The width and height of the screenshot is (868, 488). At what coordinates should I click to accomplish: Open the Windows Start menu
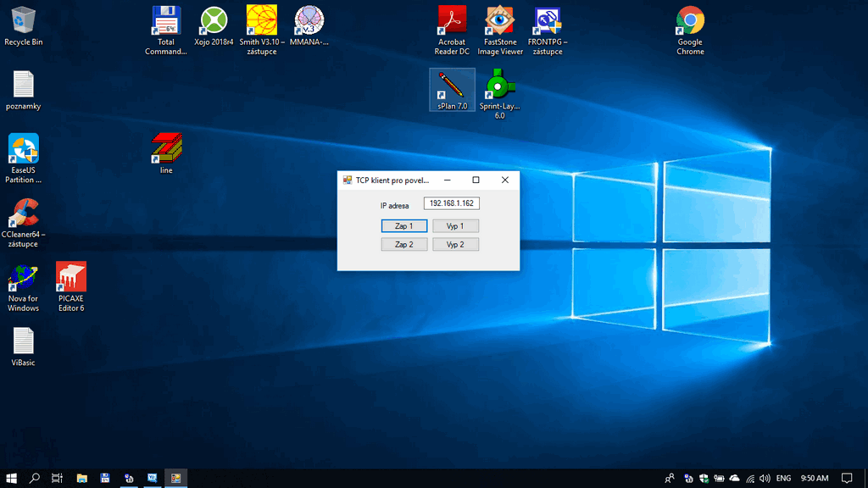pos(12,478)
